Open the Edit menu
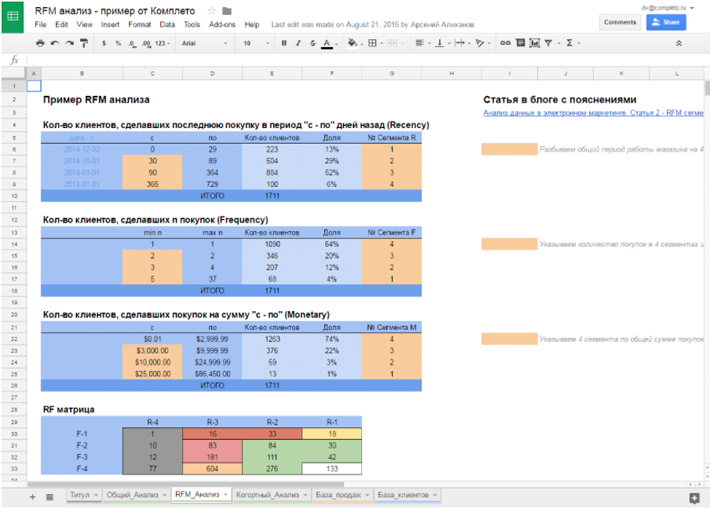This screenshot has height=509, width=710. click(x=62, y=24)
